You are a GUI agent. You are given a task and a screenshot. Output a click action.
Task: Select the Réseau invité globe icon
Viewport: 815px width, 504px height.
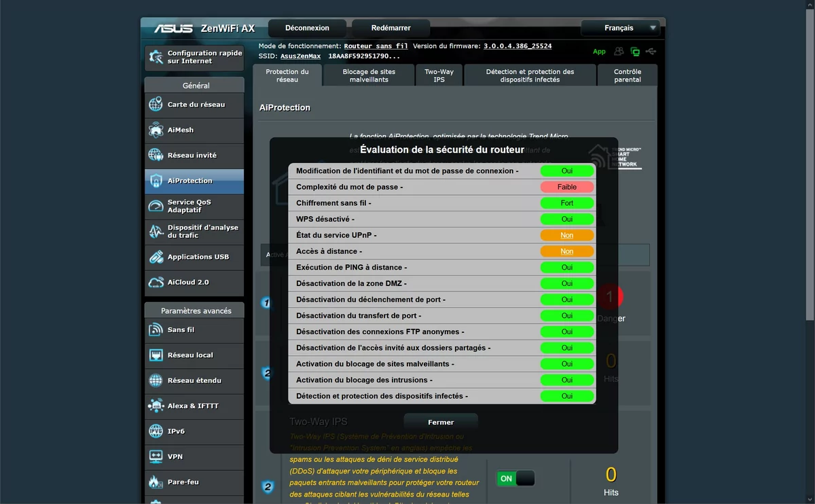pyautogui.click(x=156, y=156)
